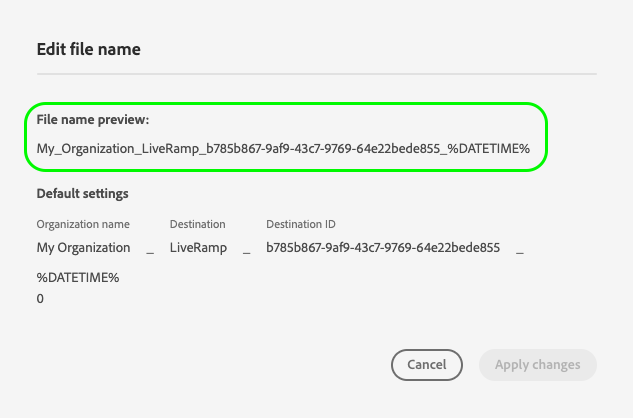633x418 pixels.
Task: Click the Default settings heading
Action: pos(82,193)
